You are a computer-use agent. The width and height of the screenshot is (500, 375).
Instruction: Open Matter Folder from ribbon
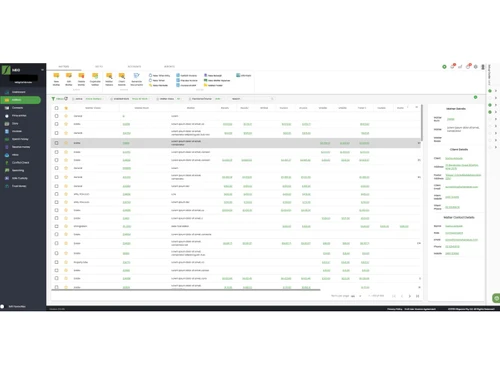(213, 85)
